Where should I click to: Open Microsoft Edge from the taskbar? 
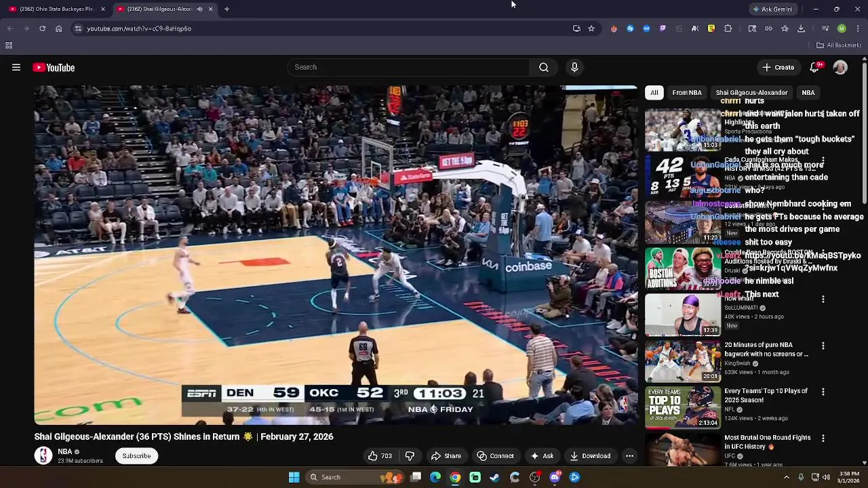click(x=435, y=477)
